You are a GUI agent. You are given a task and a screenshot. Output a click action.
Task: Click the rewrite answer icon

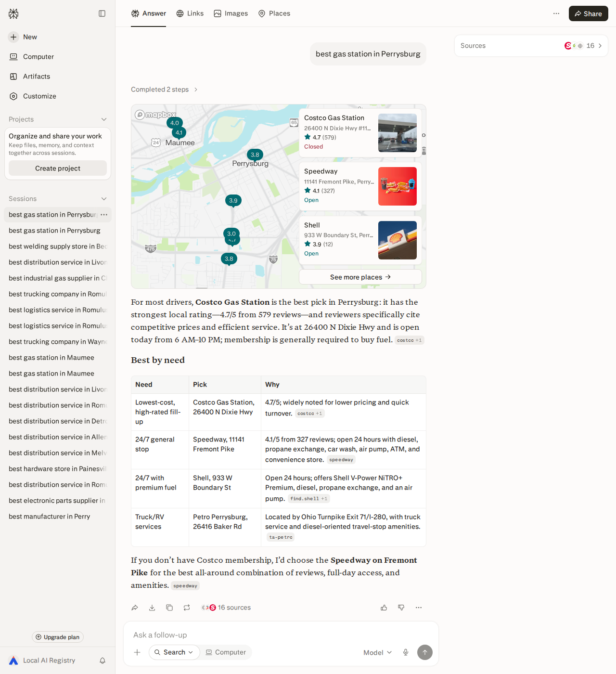tap(187, 608)
